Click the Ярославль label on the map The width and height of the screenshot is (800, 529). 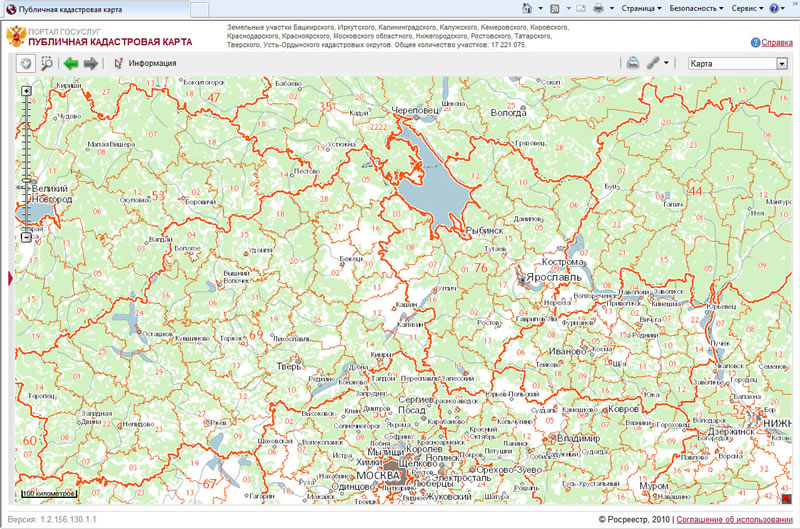[x=554, y=277]
